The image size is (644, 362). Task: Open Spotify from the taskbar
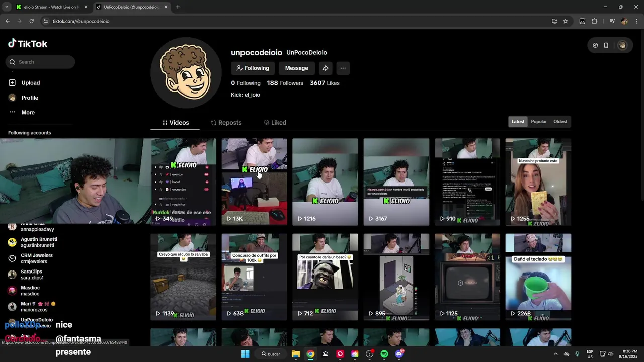click(384, 354)
